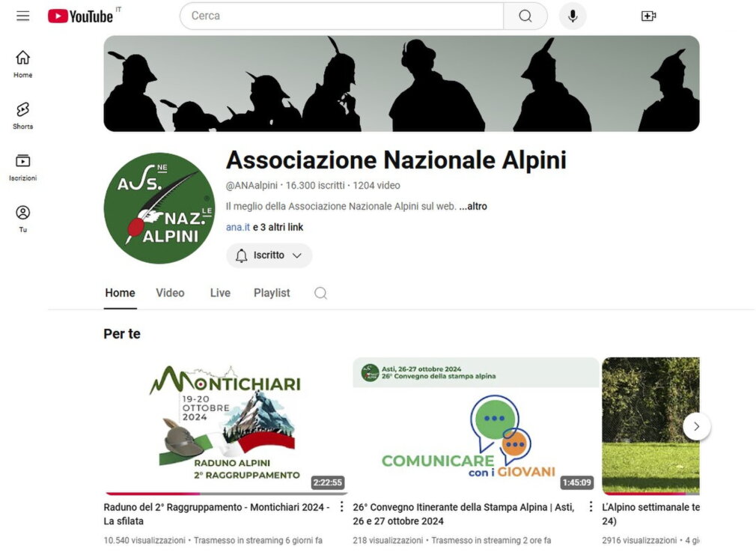This screenshot has width=756, height=558.
Task: Click the Associazione Nazionale Alpini channel title
Action: [x=396, y=160]
